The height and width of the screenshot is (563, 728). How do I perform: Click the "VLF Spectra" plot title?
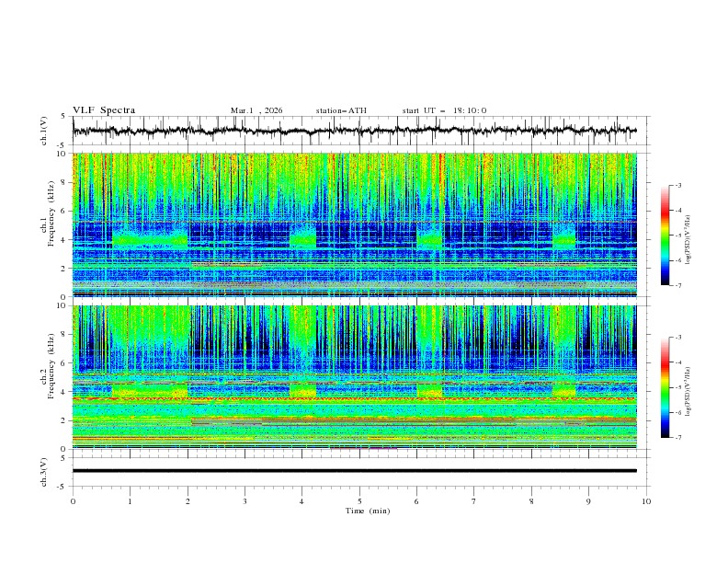104,110
